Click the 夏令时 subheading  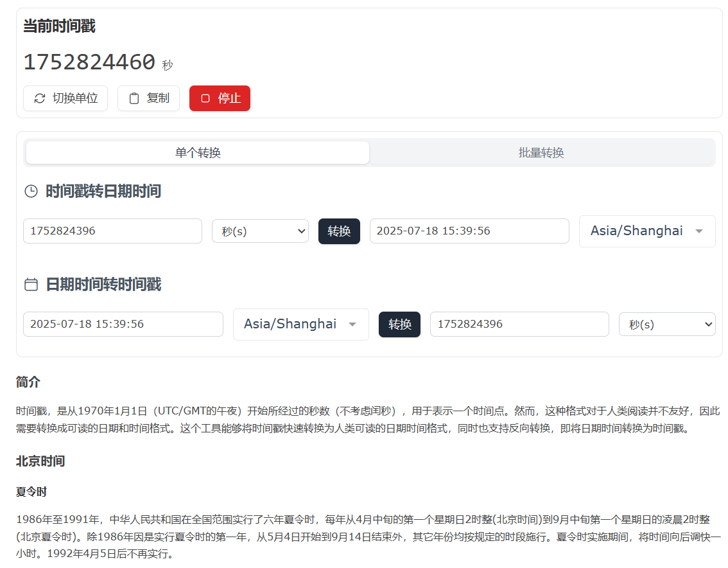tap(31, 492)
